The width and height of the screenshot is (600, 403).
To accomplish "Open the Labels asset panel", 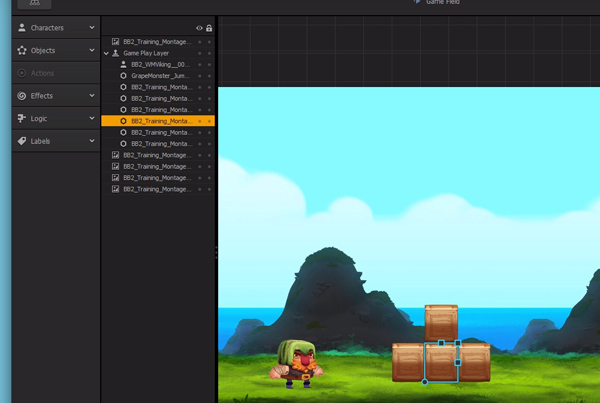I will 56,141.
